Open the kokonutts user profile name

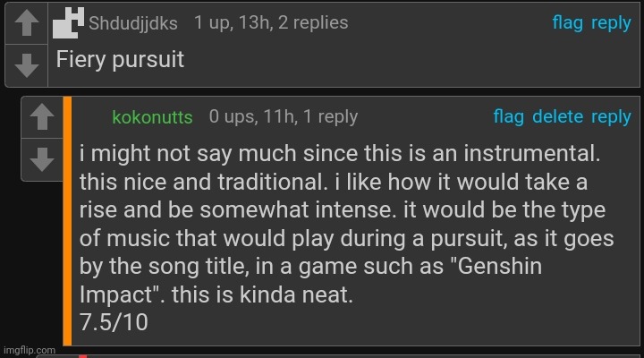(x=152, y=117)
